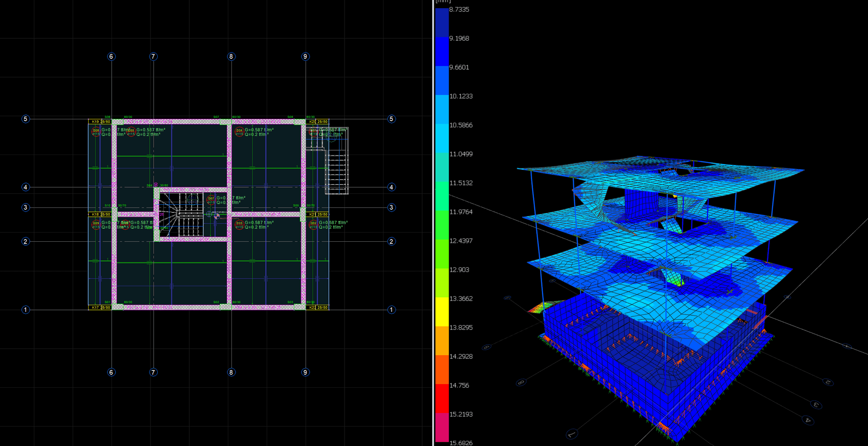Click the mass center symbol near stairwell
The image size is (868, 446).
[x=217, y=216]
